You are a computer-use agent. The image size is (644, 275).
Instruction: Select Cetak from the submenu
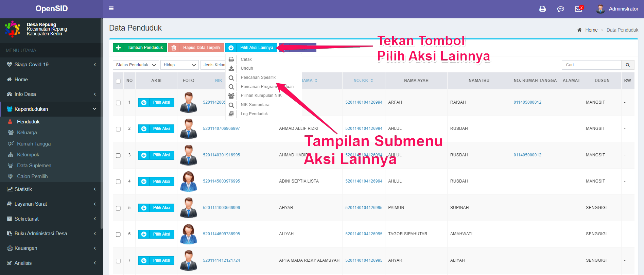246,59
